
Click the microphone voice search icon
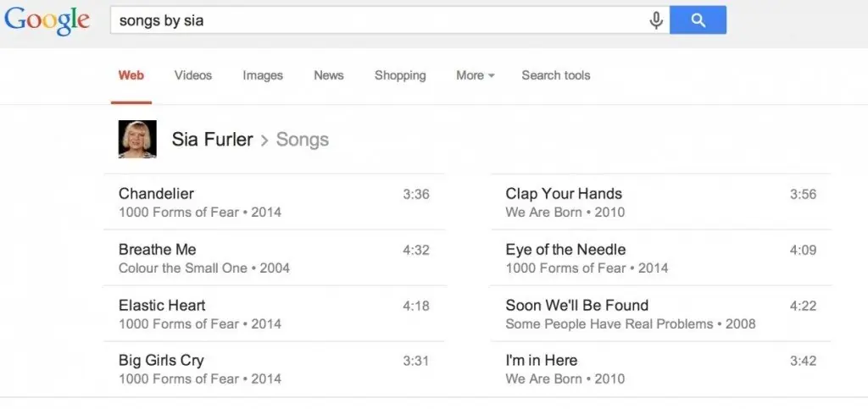[x=656, y=20]
